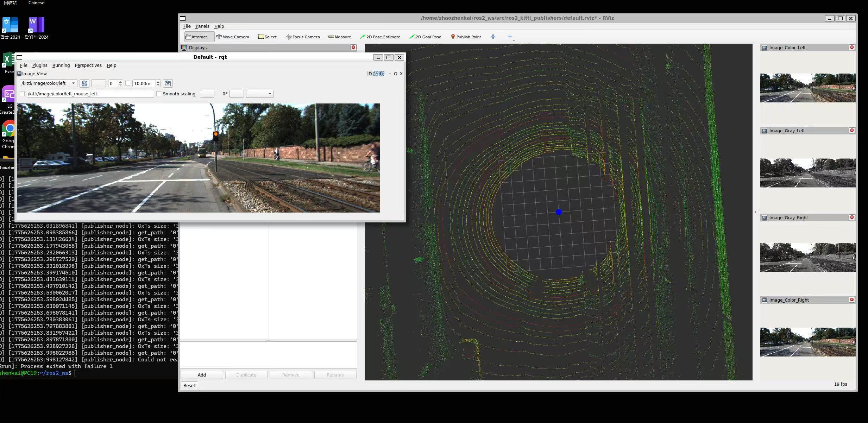
Task: Toggle the dynamic range checkbox beside 10.00m
Action: pyautogui.click(x=128, y=83)
